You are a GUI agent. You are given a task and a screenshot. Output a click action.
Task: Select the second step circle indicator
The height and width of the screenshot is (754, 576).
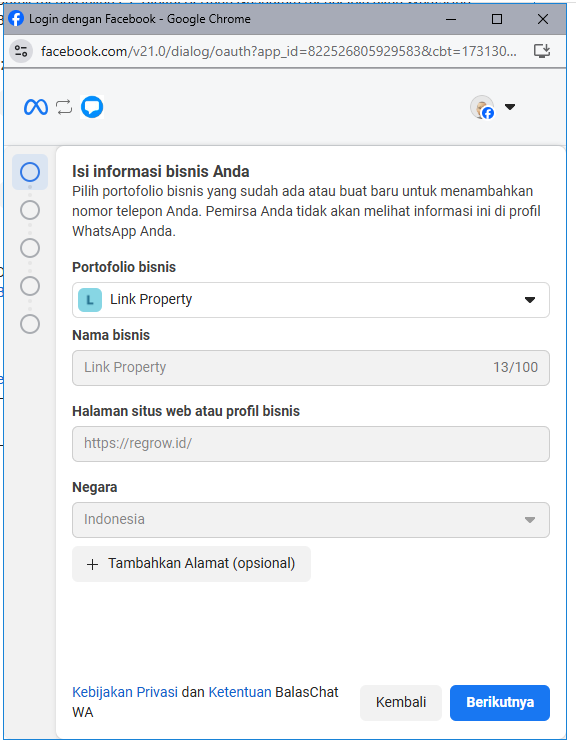pos(30,210)
